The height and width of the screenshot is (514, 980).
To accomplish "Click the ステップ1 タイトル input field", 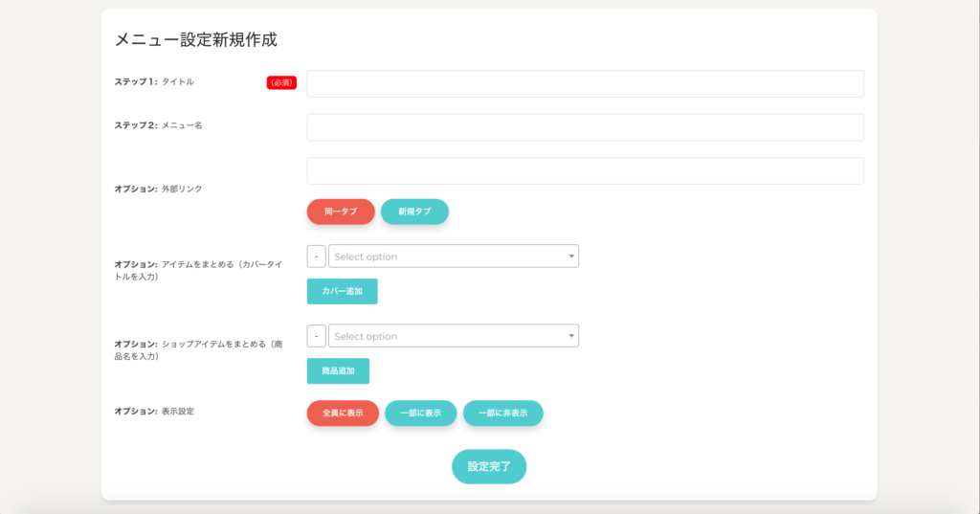I will point(585,83).
